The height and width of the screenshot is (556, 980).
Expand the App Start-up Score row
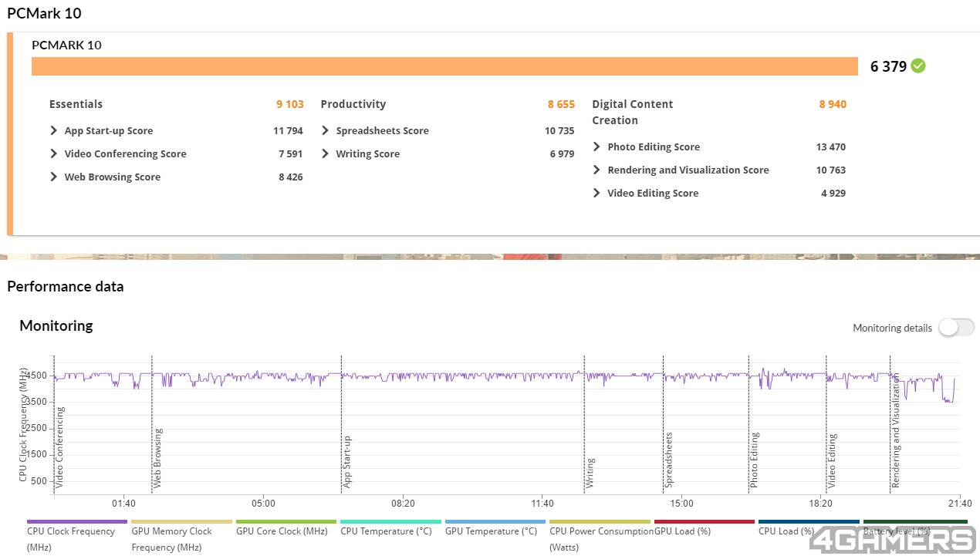pyautogui.click(x=176, y=131)
